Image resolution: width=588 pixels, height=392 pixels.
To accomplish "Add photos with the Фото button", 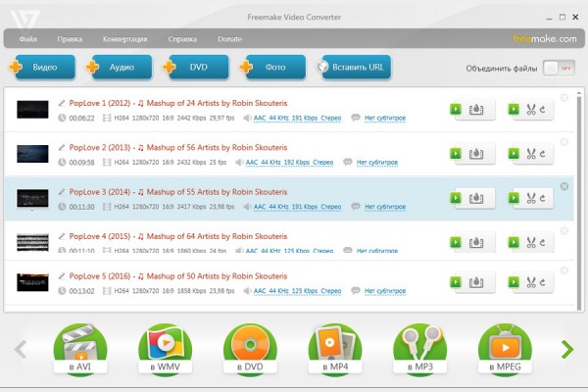I will 275,68.
